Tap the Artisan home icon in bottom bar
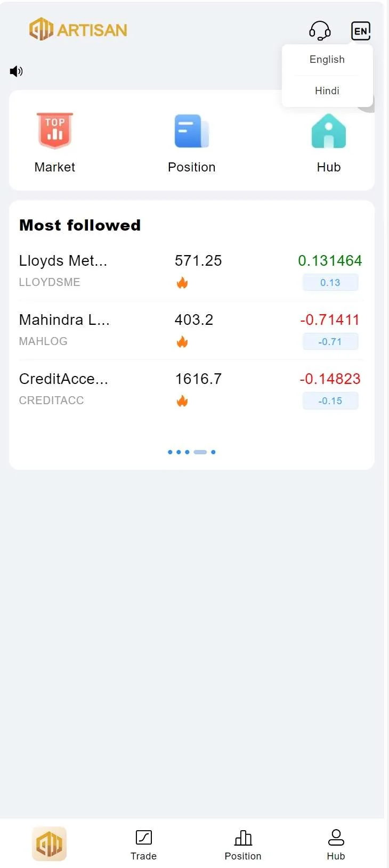This screenshot has height=868, width=389. [x=49, y=844]
